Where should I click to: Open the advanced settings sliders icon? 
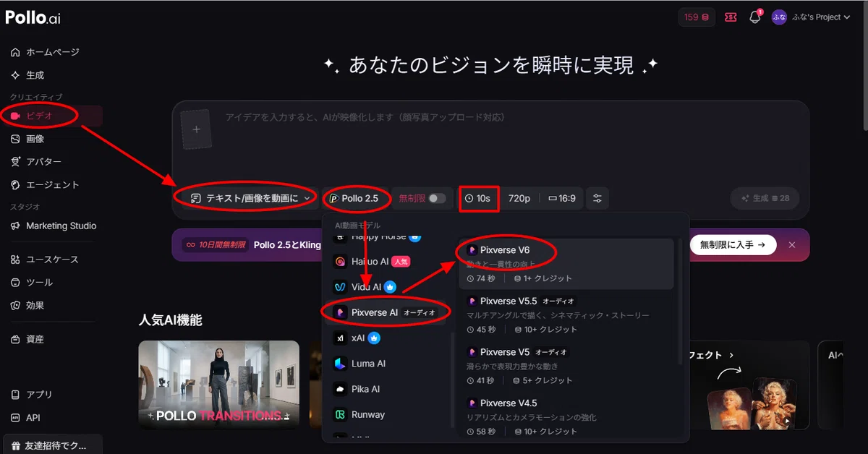point(597,198)
